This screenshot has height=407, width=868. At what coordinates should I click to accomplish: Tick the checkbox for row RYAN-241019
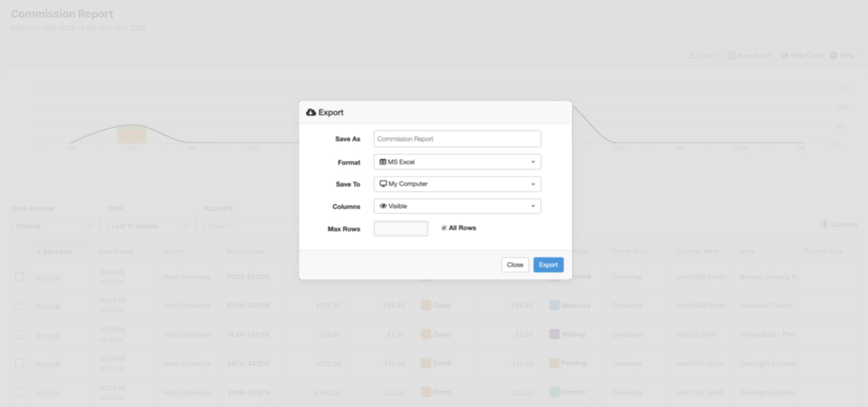[x=19, y=305]
